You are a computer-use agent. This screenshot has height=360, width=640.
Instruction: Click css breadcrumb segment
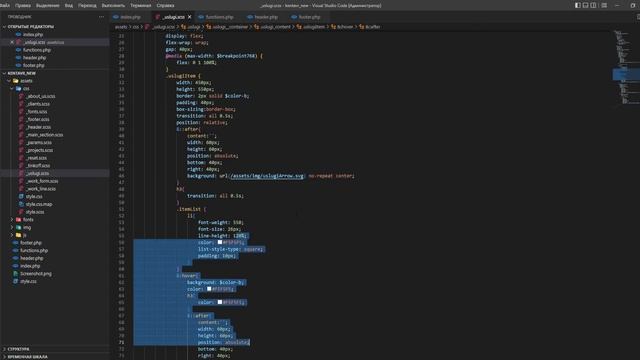pyautogui.click(x=136, y=27)
